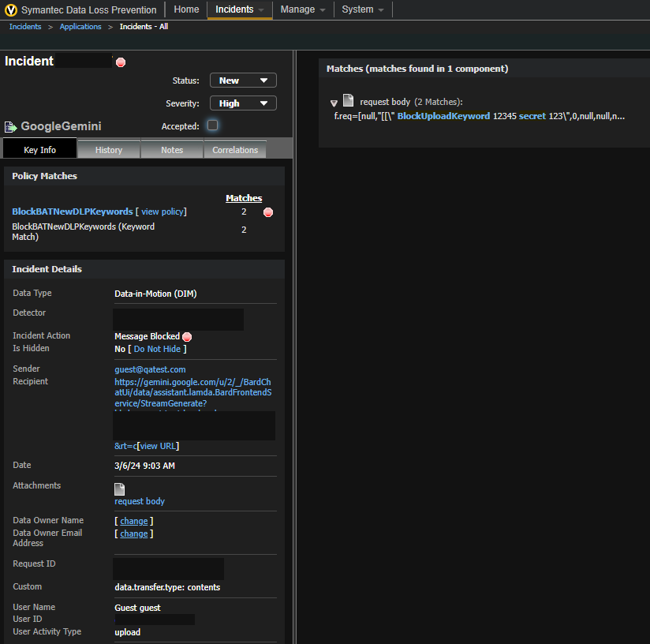The height and width of the screenshot is (644, 650).
Task: Switch to the History tab
Action: coord(109,150)
